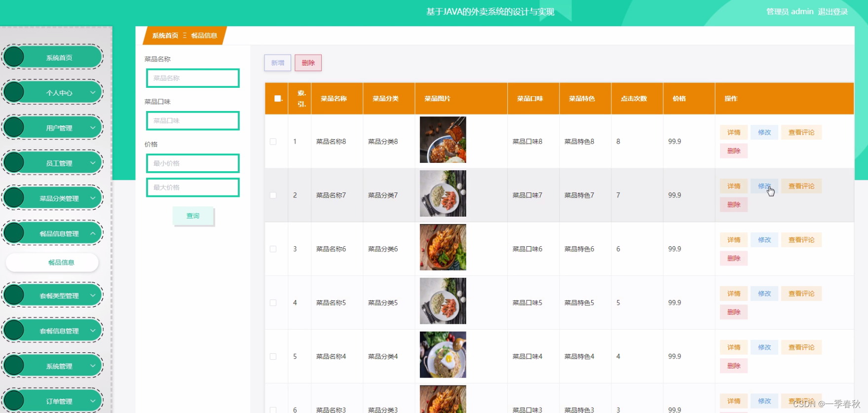Toggle the select-all header checkbox
868x413 pixels.
[277, 98]
